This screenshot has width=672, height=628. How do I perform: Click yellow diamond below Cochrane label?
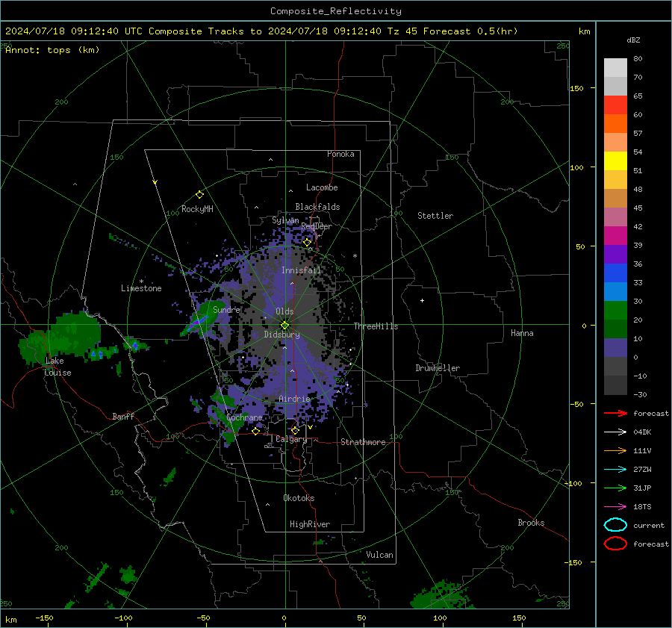pyautogui.click(x=255, y=432)
